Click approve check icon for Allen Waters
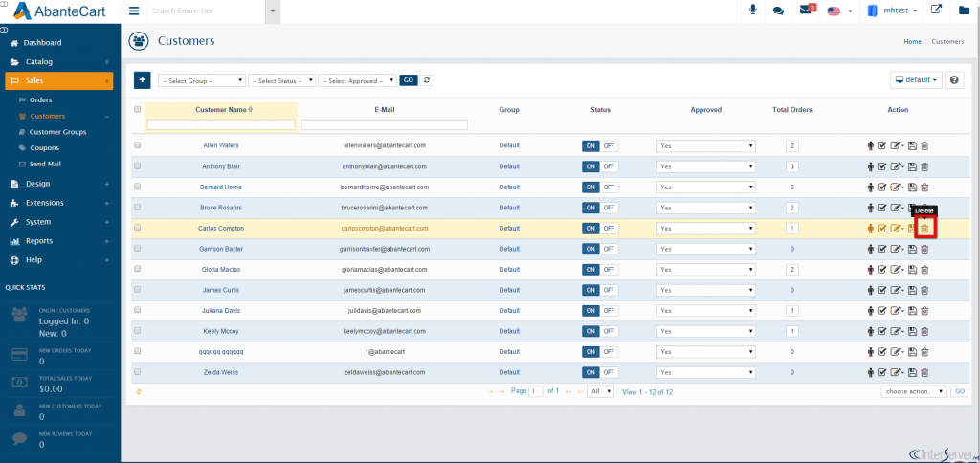The width and height of the screenshot is (980, 463). (x=881, y=146)
